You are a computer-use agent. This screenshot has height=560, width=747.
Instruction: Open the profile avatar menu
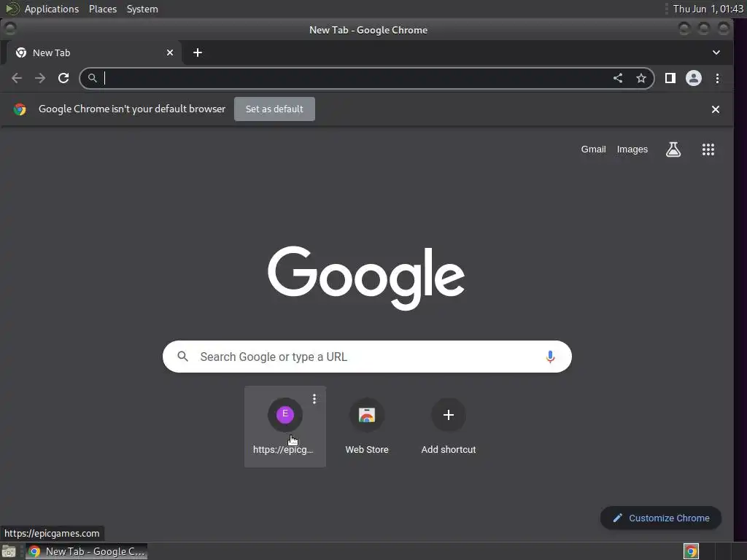click(x=694, y=78)
